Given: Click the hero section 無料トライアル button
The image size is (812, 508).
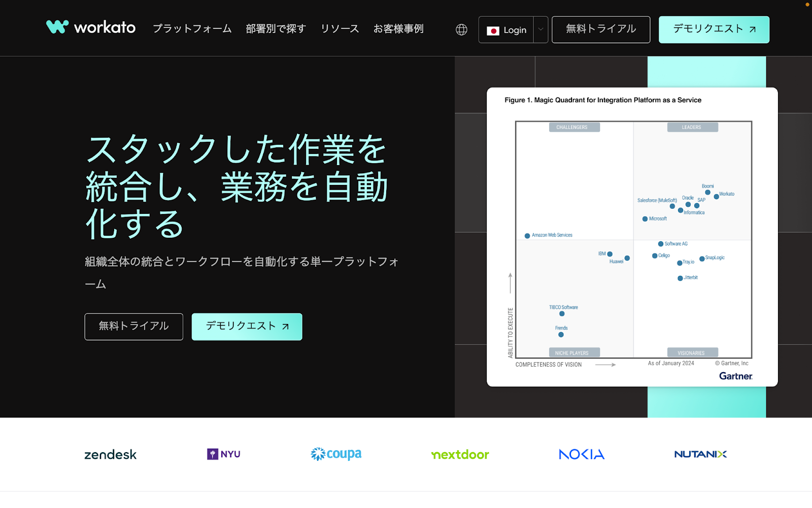Looking at the screenshot, I should tap(134, 327).
